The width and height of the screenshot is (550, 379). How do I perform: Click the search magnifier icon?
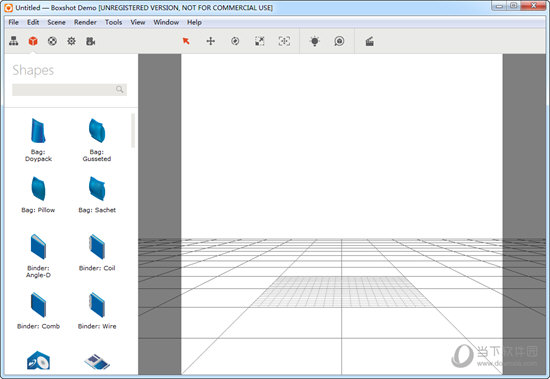(x=120, y=89)
